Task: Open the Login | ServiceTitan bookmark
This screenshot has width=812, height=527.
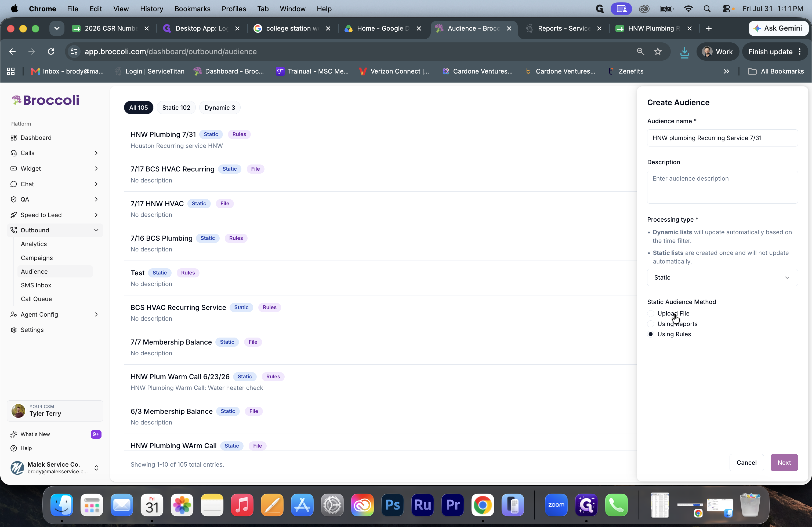Action: click(150, 71)
